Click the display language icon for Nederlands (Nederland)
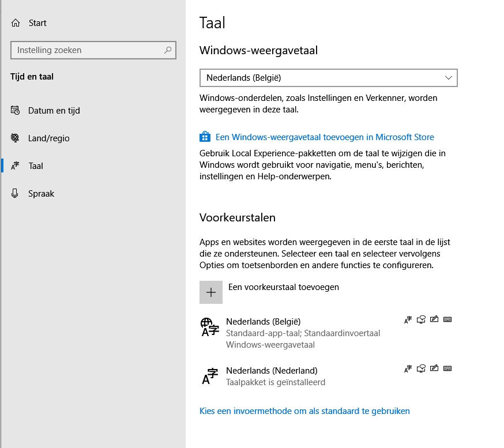Image resolution: width=504 pixels, height=448 pixels. [x=408, y=368]
